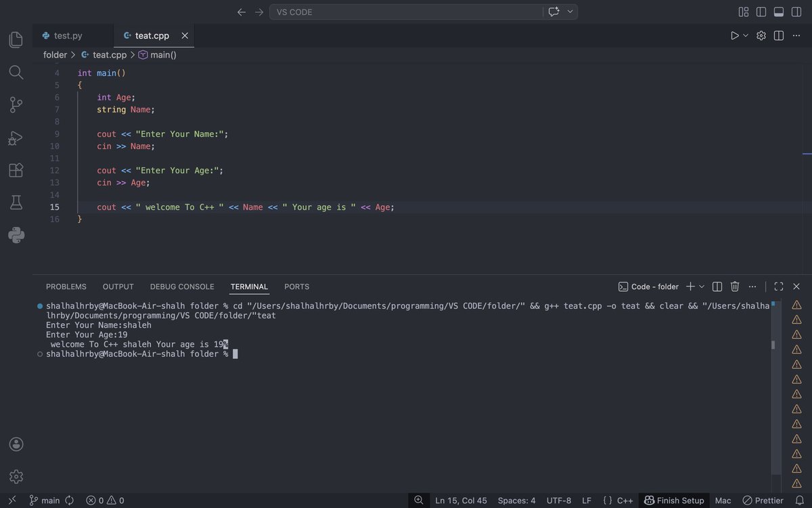Toggle the primary side bar layout button

point(761,12)
